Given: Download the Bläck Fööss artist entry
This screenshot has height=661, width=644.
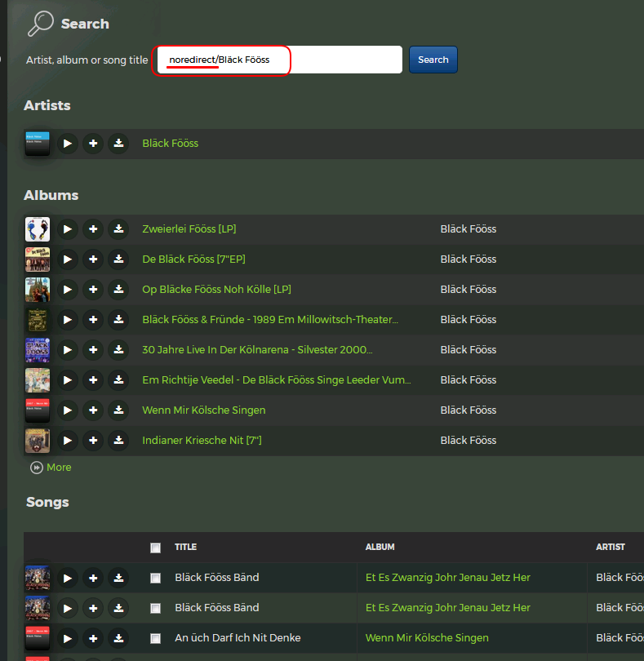Looking at the screenshot, I should click(x=118, y=144).
